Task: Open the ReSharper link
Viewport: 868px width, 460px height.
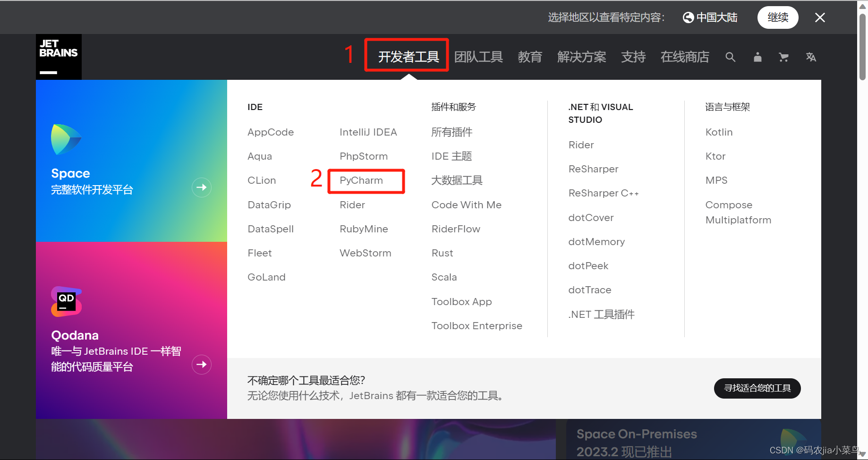Action: pos(593,169)
